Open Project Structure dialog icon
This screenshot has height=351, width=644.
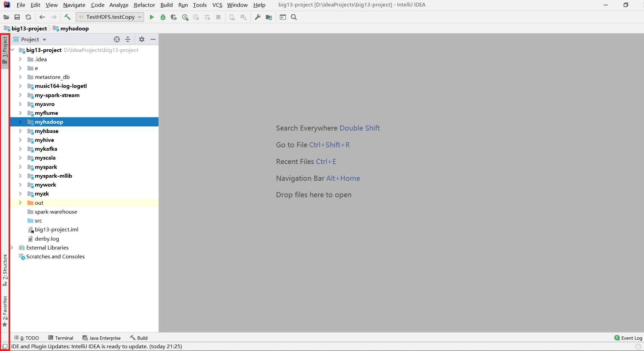(x=269, y=17)
